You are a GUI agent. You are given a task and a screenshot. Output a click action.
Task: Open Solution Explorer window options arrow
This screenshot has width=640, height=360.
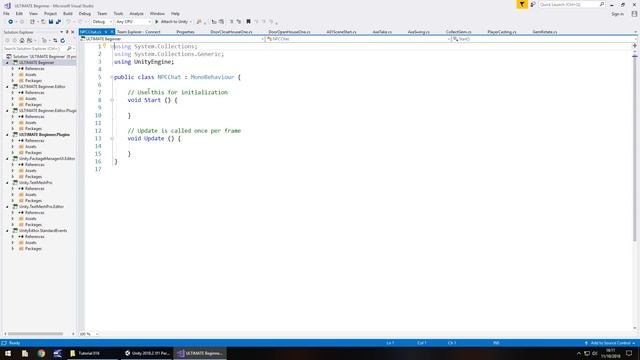pos(62,32)
